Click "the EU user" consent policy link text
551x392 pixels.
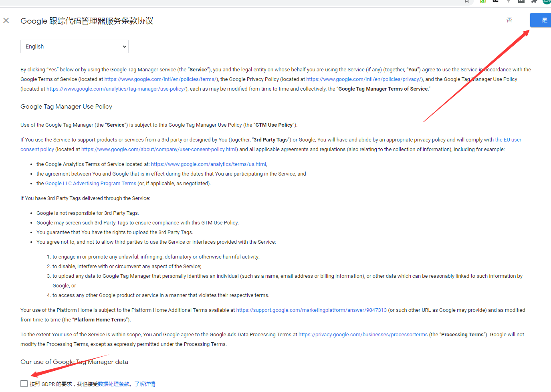[x=508, y=140]
